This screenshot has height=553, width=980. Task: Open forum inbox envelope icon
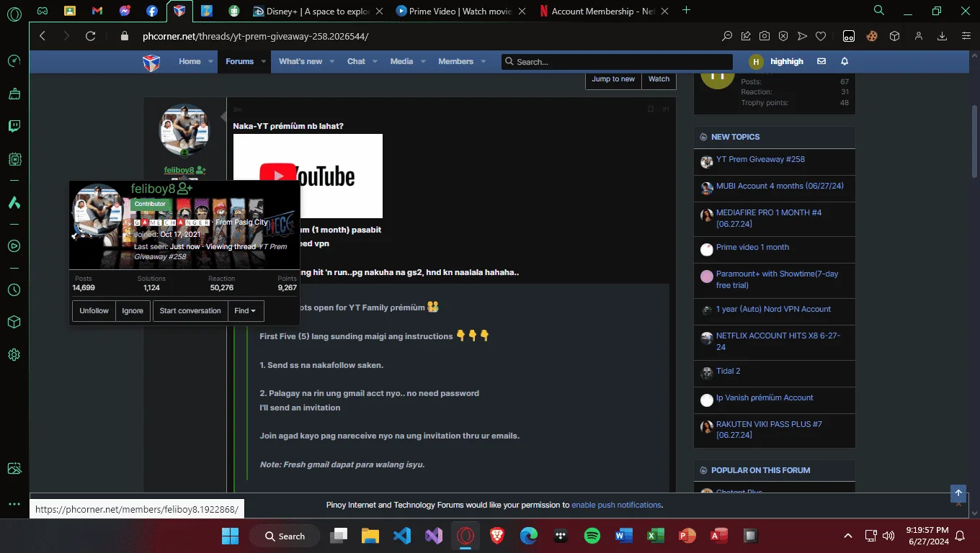(x=821, y=61)
